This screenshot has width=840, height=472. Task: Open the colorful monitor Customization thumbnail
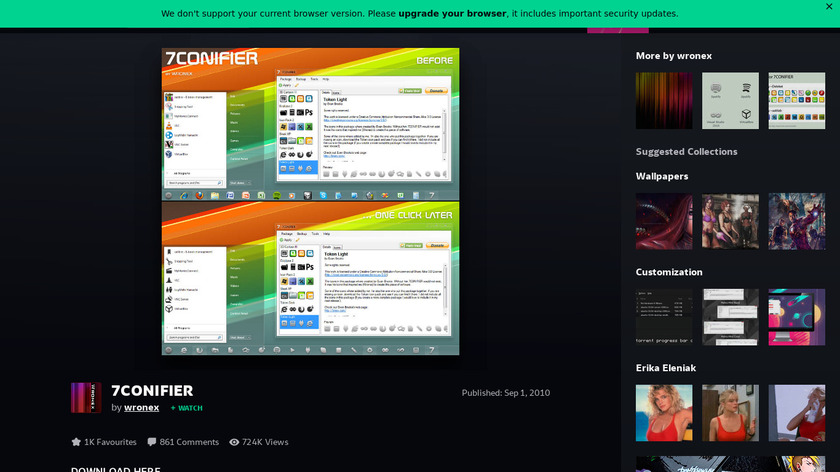click(x=797, y=317)
